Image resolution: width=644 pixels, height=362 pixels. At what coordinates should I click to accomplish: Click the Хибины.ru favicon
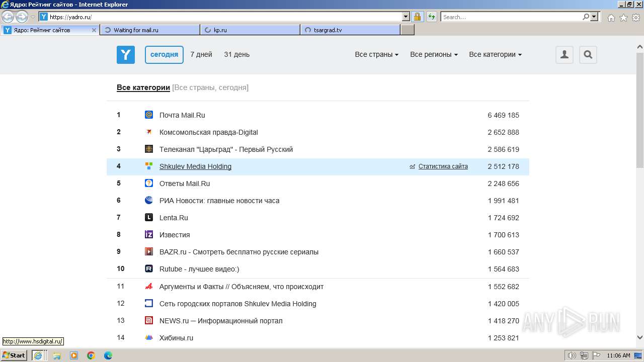[149, 337]
